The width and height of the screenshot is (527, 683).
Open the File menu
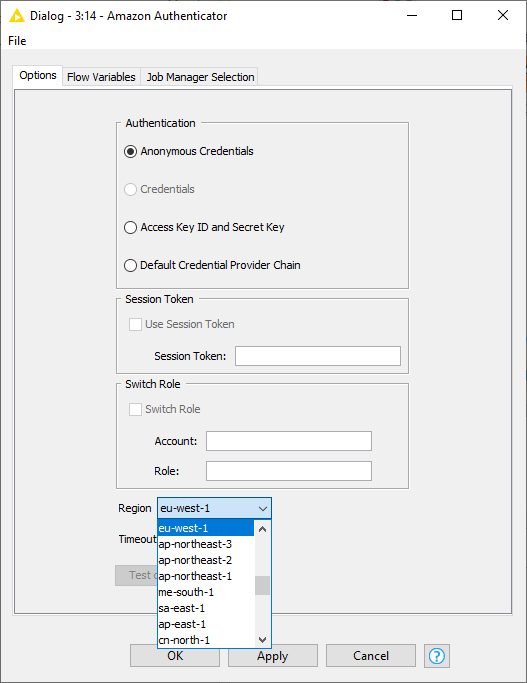coord(17,41)
